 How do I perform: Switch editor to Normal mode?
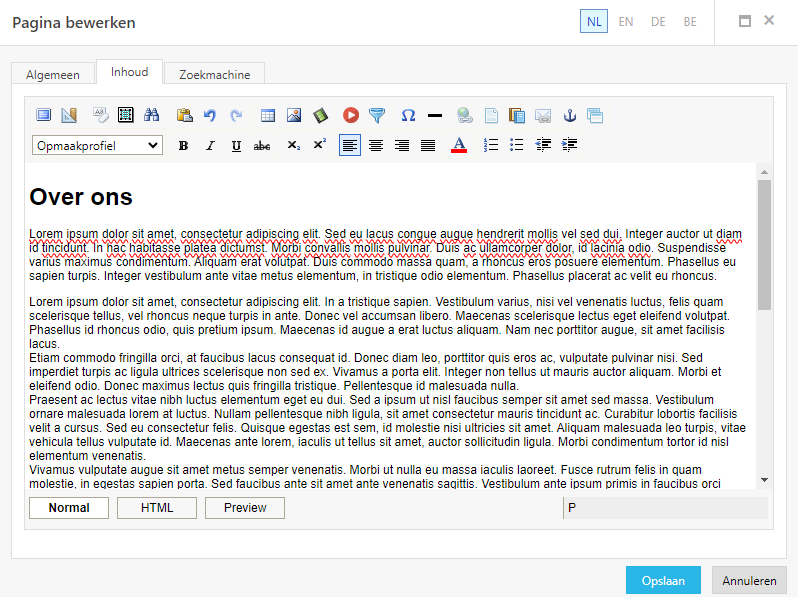69,508
